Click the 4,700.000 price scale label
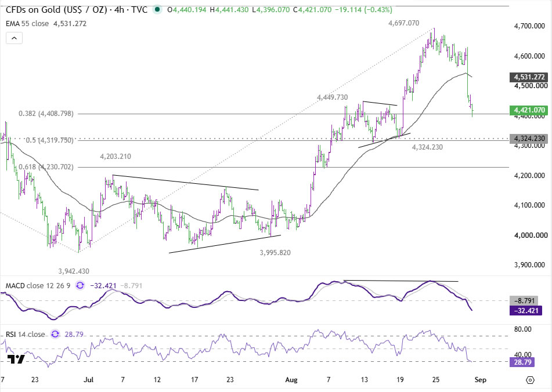The width and height of the screenshot is (552, 392). click(x=530, y=26)
